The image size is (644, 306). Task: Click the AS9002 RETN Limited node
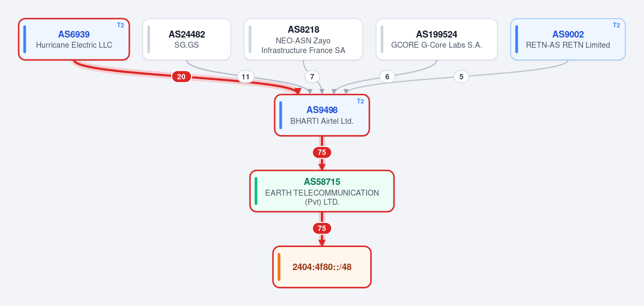[x=568, y=39]
